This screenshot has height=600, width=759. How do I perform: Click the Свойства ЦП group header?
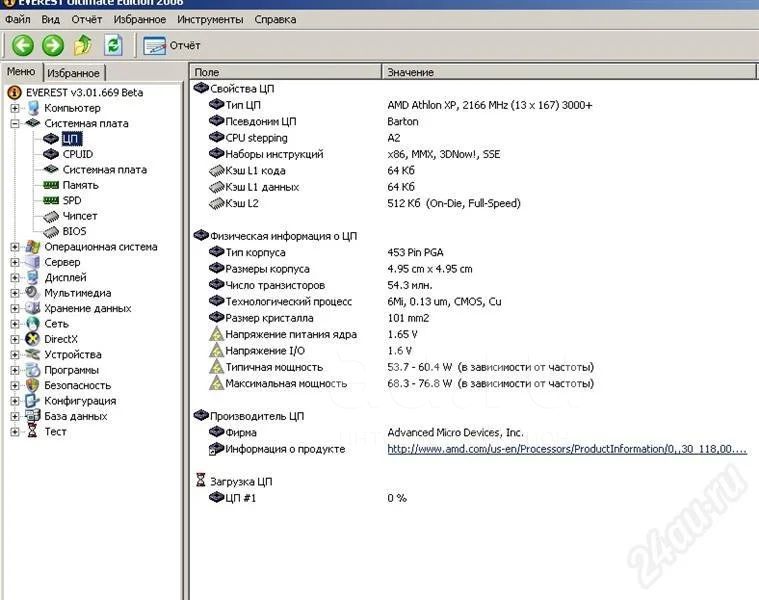pos(234,89)
